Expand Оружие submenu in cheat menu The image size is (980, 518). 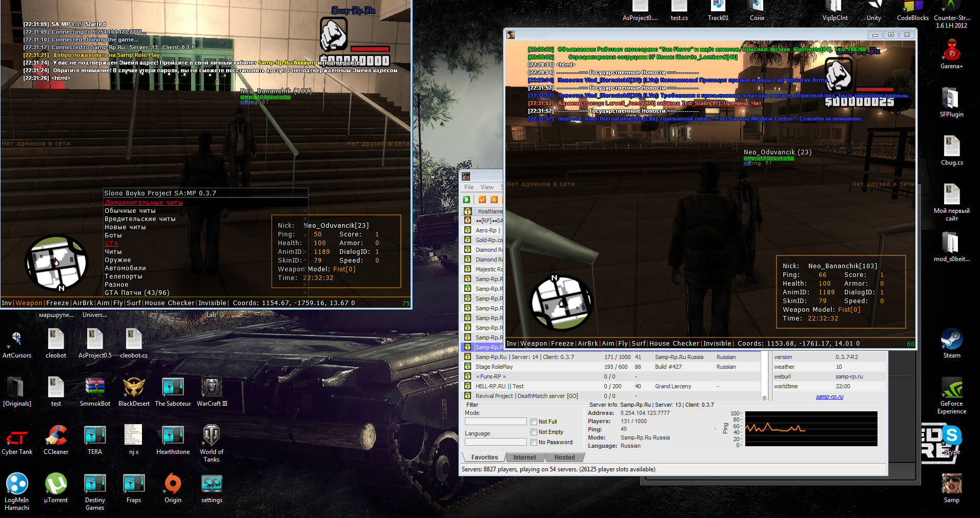click(206, 260)
